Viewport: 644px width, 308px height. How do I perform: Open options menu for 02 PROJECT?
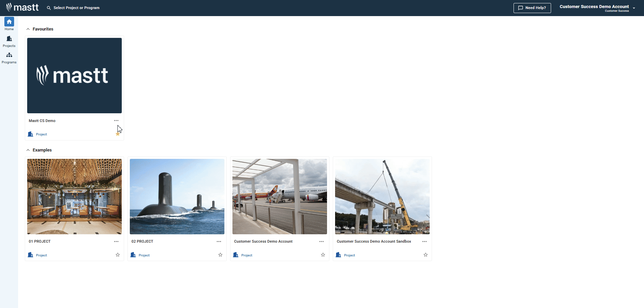[219, 242]
